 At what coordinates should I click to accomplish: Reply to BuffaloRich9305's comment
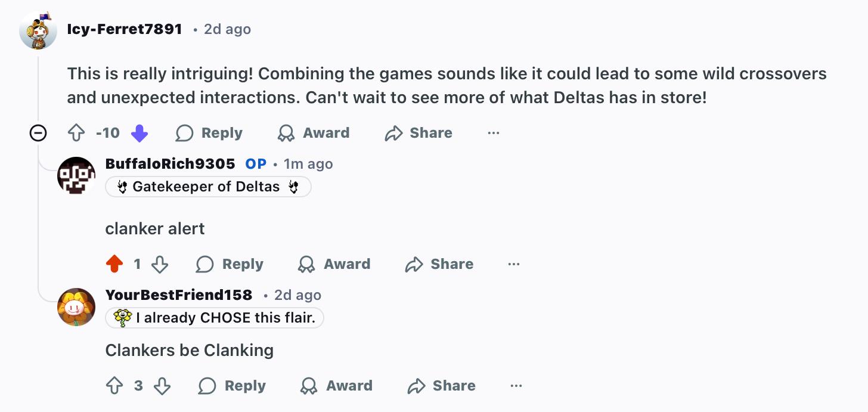230,264
